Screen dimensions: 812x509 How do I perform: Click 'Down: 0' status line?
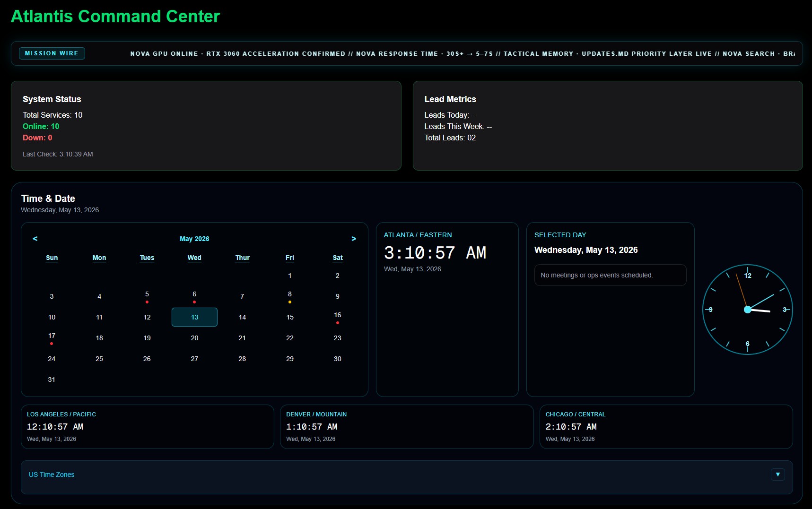tap(37, 138)
